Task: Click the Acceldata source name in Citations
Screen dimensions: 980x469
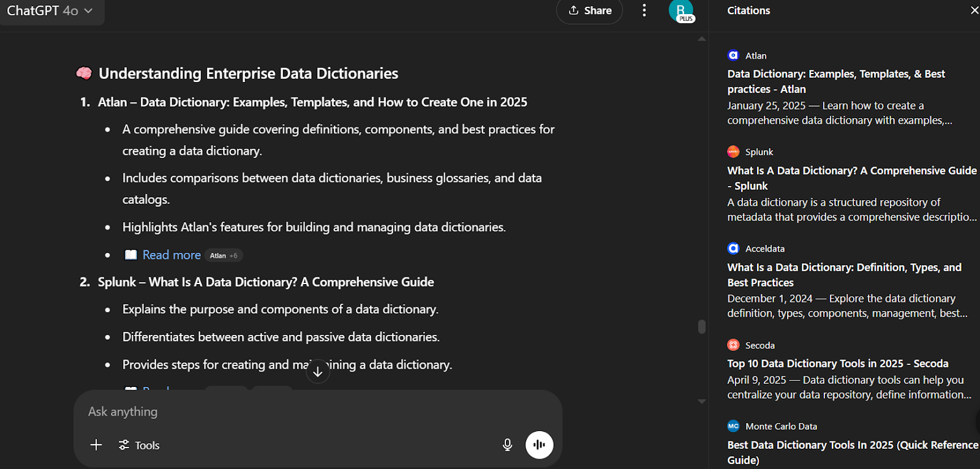Action: (765, 249)
